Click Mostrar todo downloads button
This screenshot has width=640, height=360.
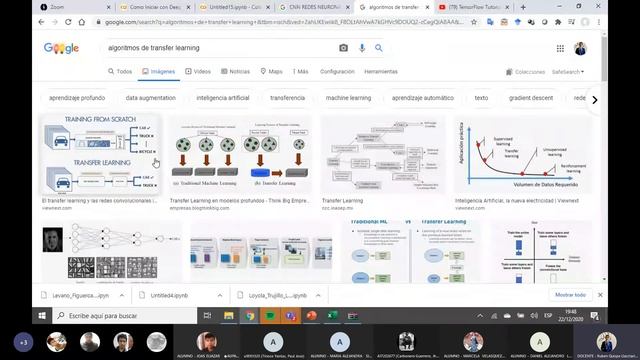pyautogui.click(x=570, y=295)
